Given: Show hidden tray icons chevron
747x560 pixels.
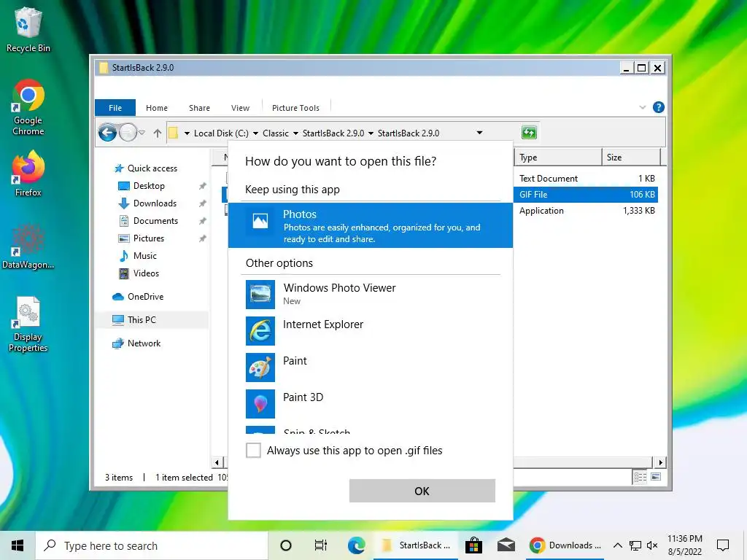Looking at the screenshot, I should tap(617, 545).
